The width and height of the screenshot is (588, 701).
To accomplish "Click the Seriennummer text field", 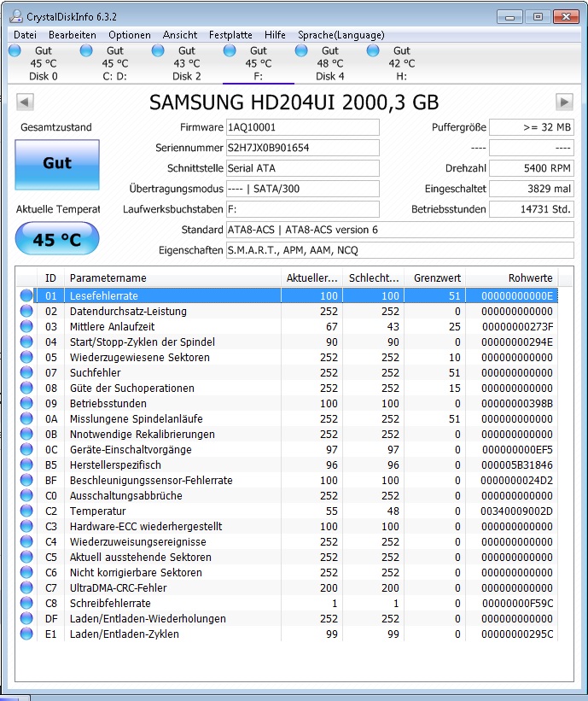I will 302,148.
